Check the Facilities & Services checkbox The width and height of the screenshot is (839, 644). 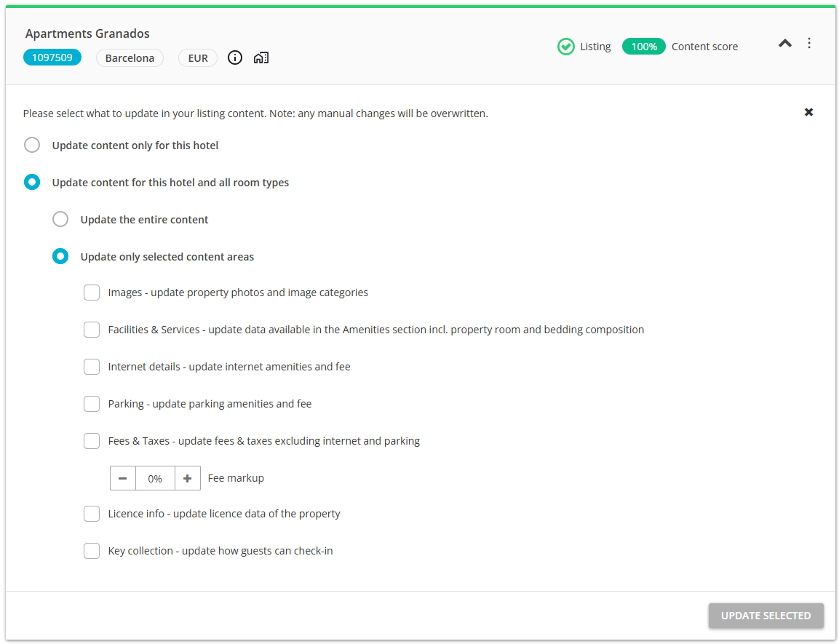92,330
